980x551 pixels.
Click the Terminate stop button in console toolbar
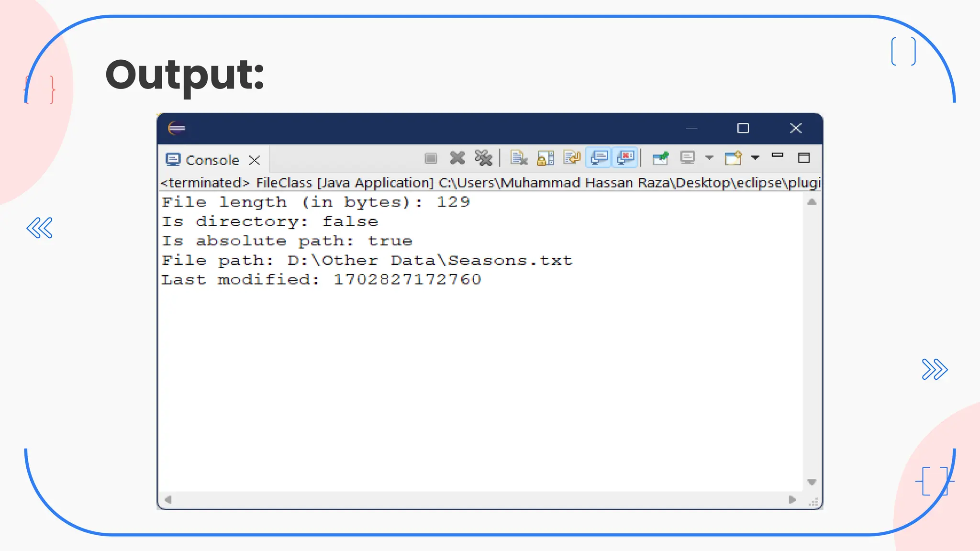point(431,158)
